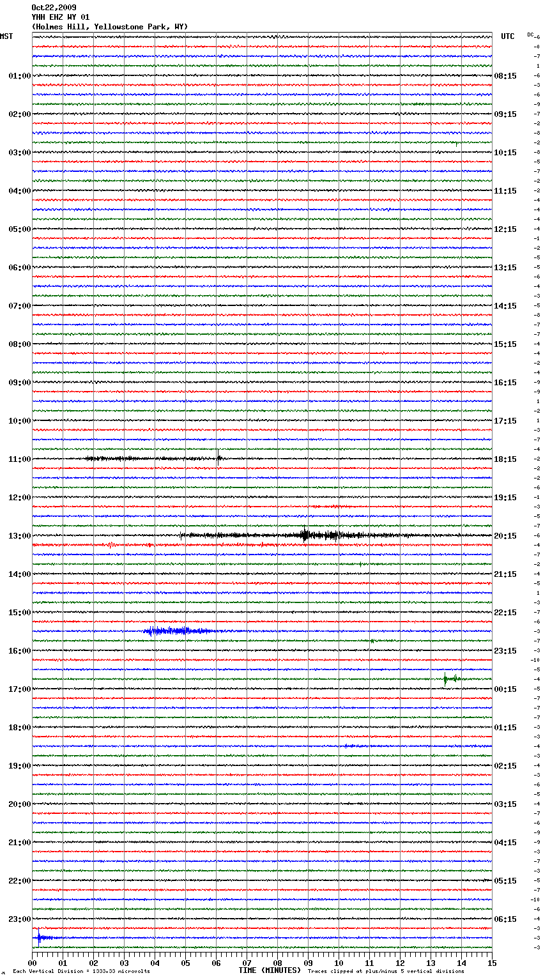Click the 11:00 MST hour label

click(20, 459)
